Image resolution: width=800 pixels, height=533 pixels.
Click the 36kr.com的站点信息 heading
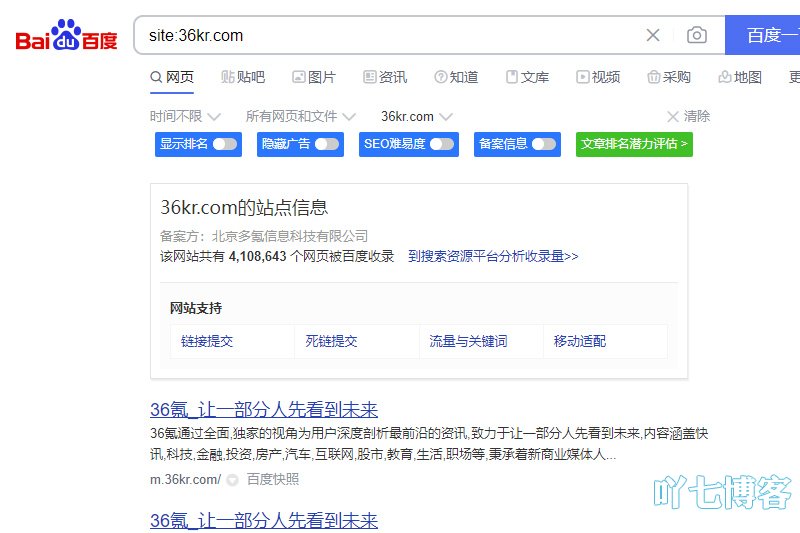[244, 207]
